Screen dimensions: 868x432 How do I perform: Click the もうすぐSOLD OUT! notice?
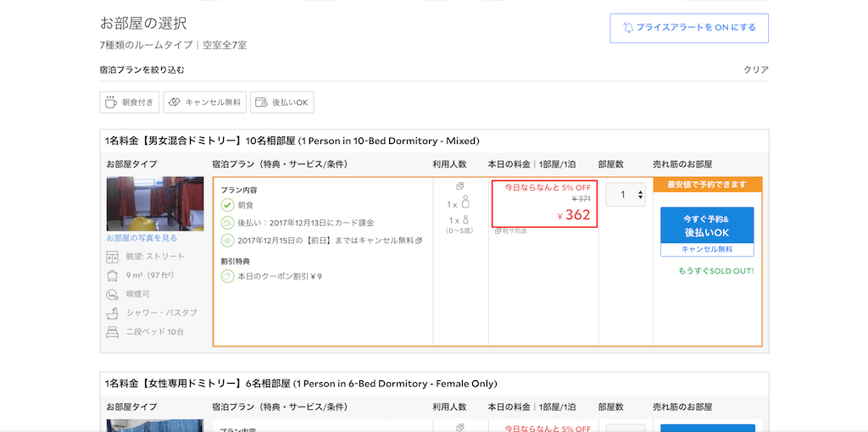point(716,271)
